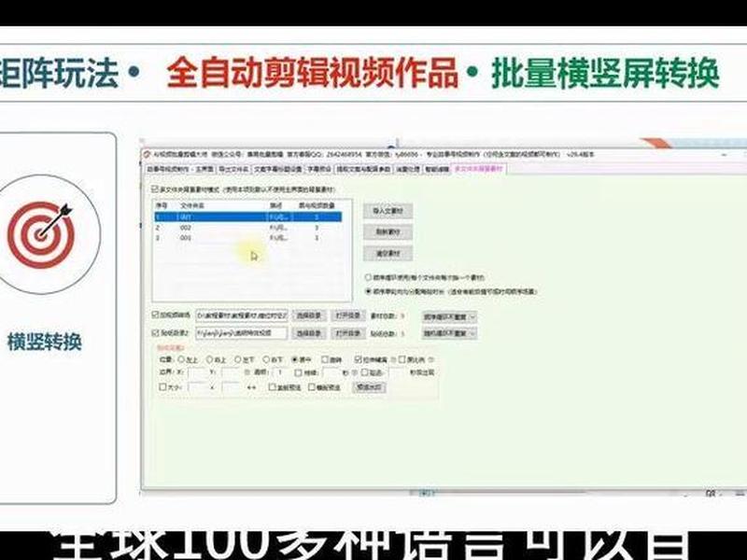Select the evenly distribute duration radio option
The width and height of the screenshot is (747, 560).
(368, 291)
